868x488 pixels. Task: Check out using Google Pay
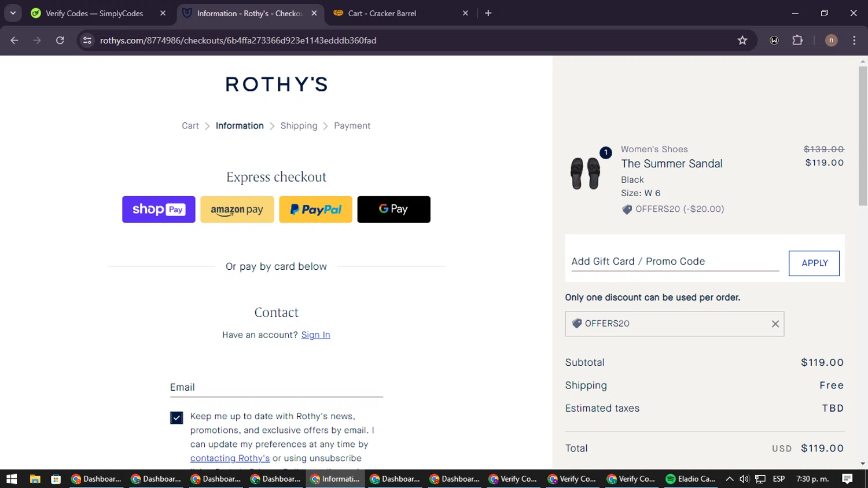(394, 210)
